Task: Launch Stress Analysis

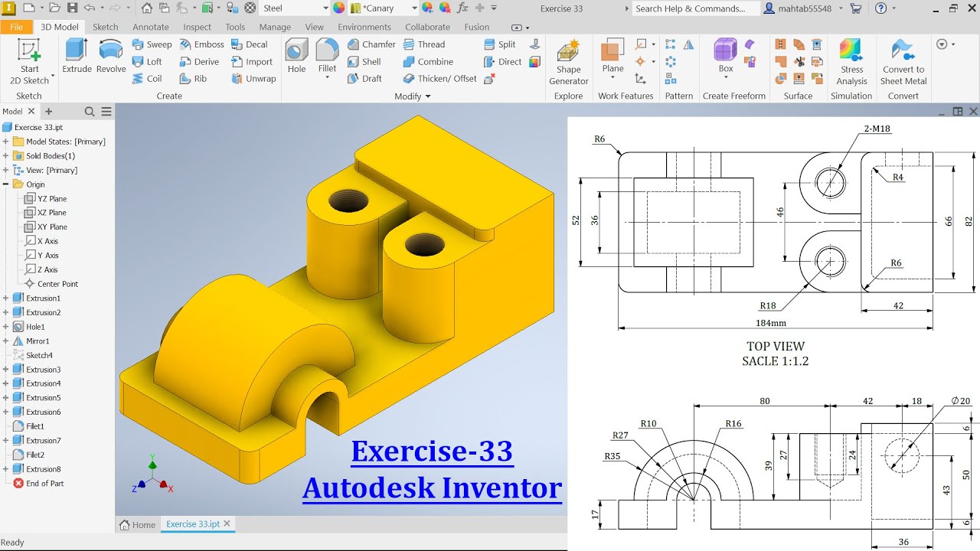Action: [851, 61]
